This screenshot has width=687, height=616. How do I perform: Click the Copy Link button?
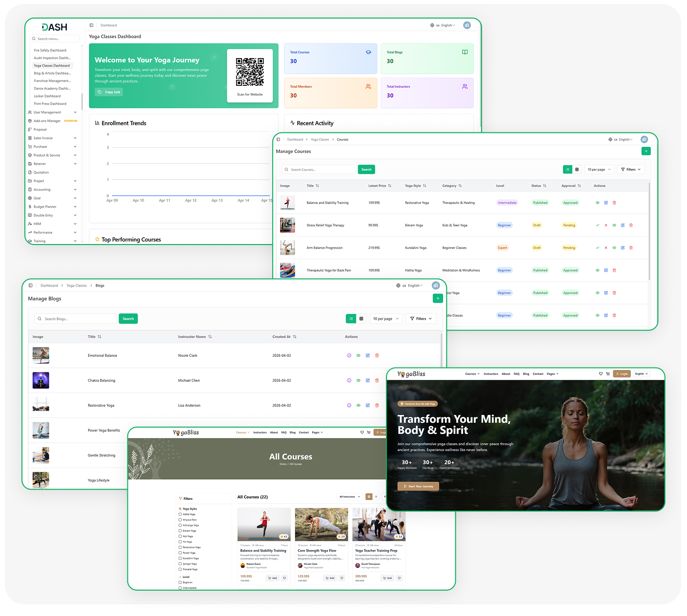[x=109, y=92]
